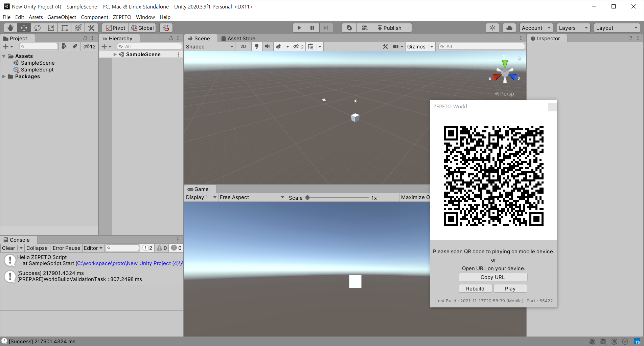
Task: Publish the ZEPETO world
Action: click(x=392, y=28)
